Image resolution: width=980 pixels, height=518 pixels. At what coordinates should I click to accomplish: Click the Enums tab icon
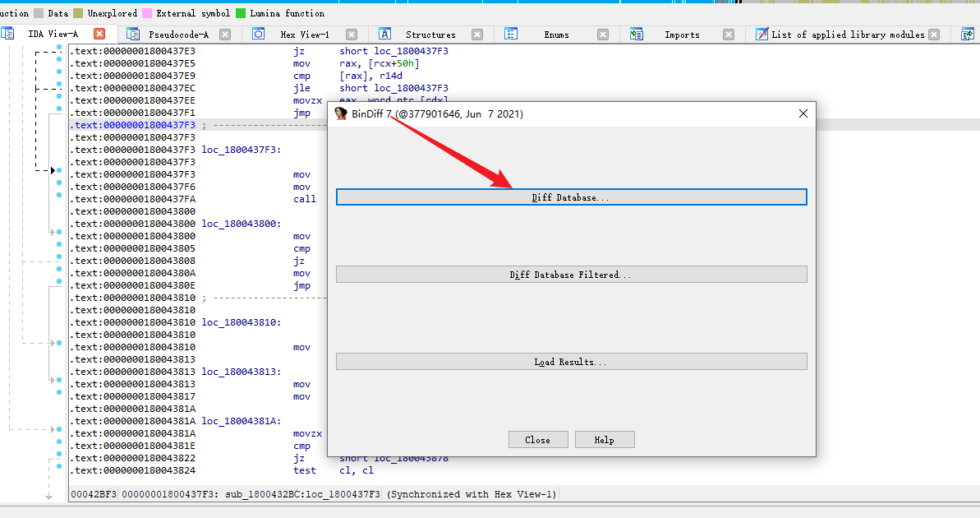(511, 35)
